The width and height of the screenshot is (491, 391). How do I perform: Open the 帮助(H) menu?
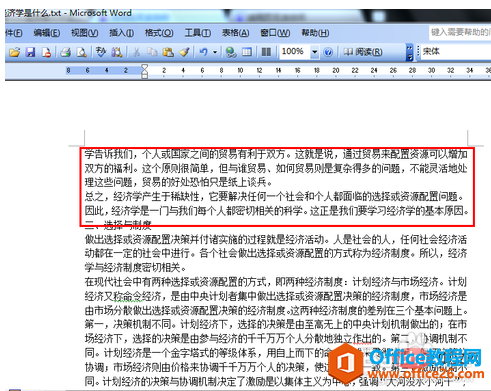(315, 33)
